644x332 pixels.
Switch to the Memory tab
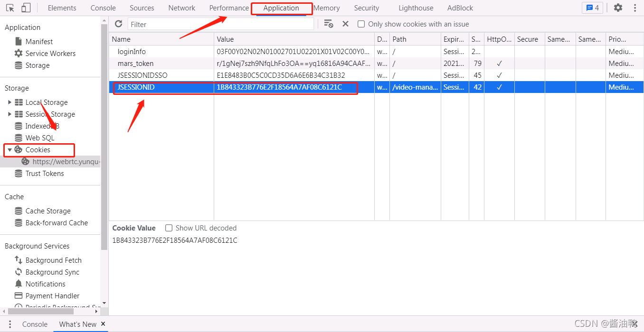(327, 8)
